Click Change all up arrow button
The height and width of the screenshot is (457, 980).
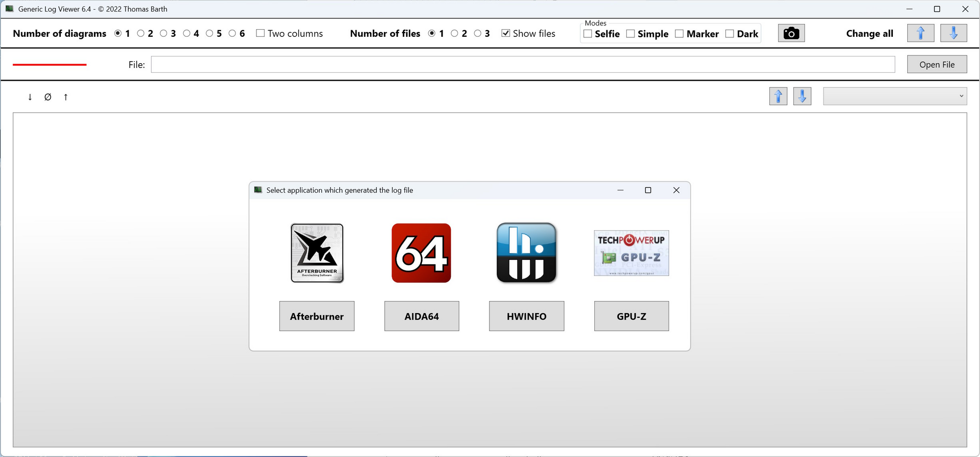(x=921, y=33)
